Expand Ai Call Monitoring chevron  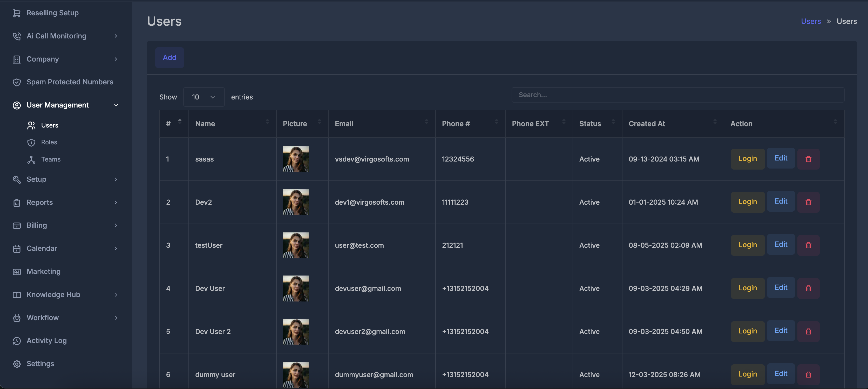coord(116,36)
